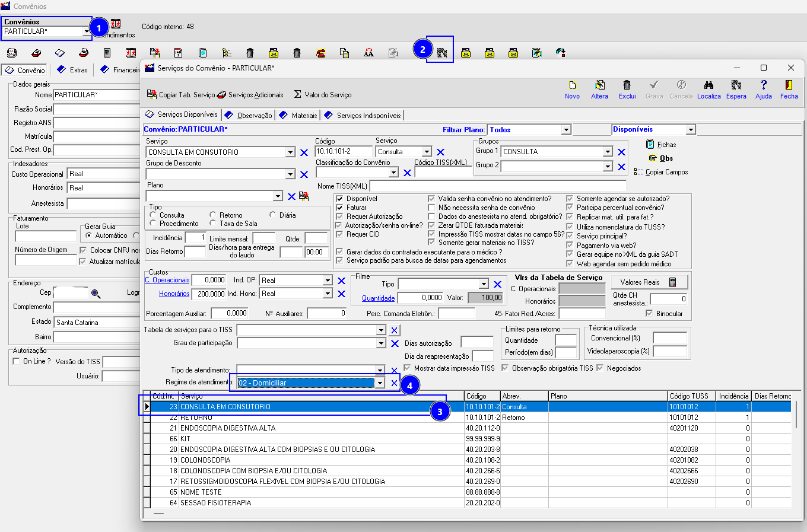Screen dimensions: 807x532
Task: Select the Procedimento radio button
Action: (x=153, y=224)
